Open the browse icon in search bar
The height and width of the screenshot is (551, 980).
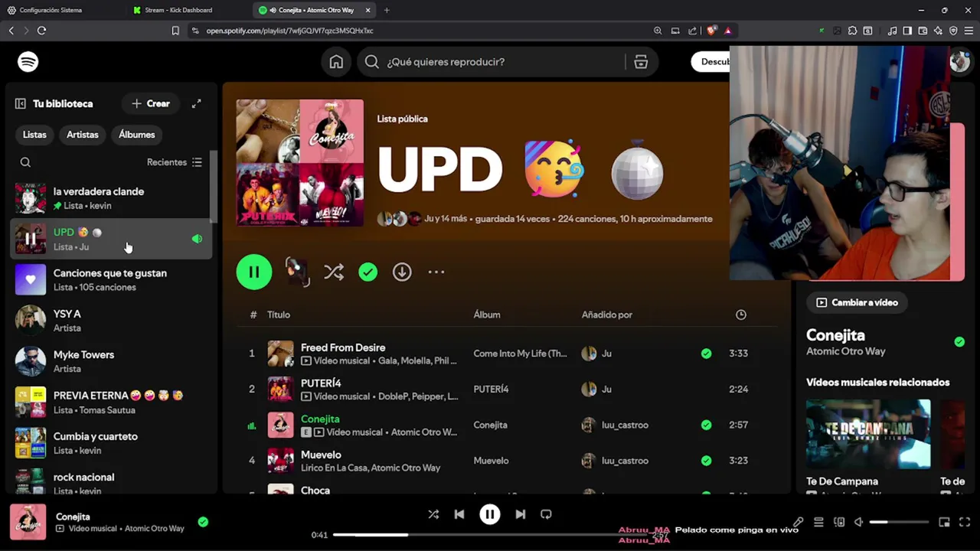[x=641, y=62]
